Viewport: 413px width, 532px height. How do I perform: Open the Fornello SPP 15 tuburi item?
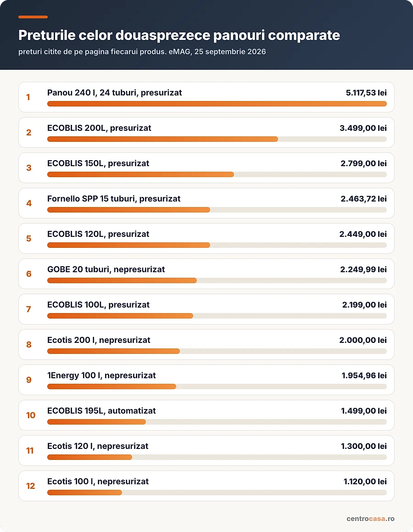[x=206, y=203]
